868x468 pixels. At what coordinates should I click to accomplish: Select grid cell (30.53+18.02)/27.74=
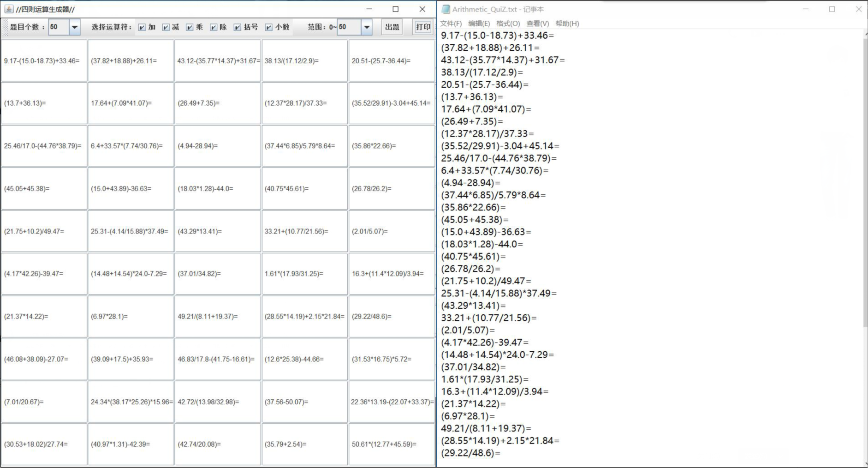click(x=44, y=444)
